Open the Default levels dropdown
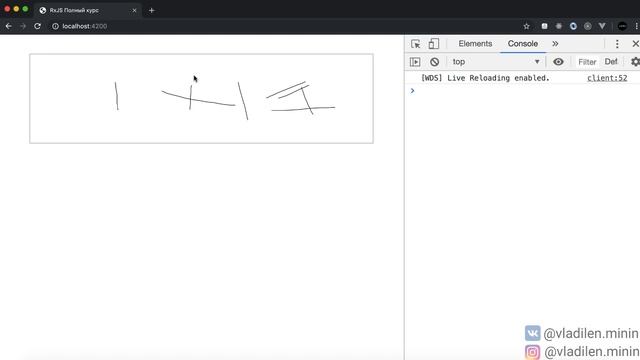This screenshot has height=360, width=640. tap(611, 62)
